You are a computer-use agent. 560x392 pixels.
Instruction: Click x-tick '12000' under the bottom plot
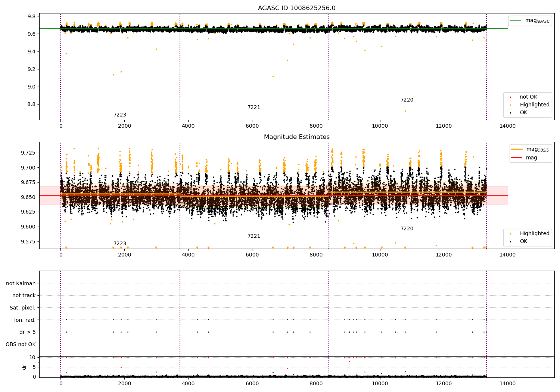click(x=444, y=384)
